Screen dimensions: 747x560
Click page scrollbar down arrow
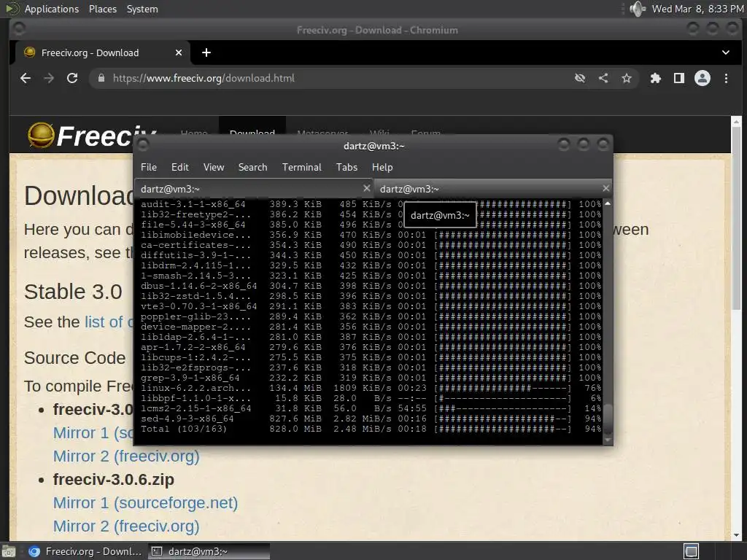[736, 534]
